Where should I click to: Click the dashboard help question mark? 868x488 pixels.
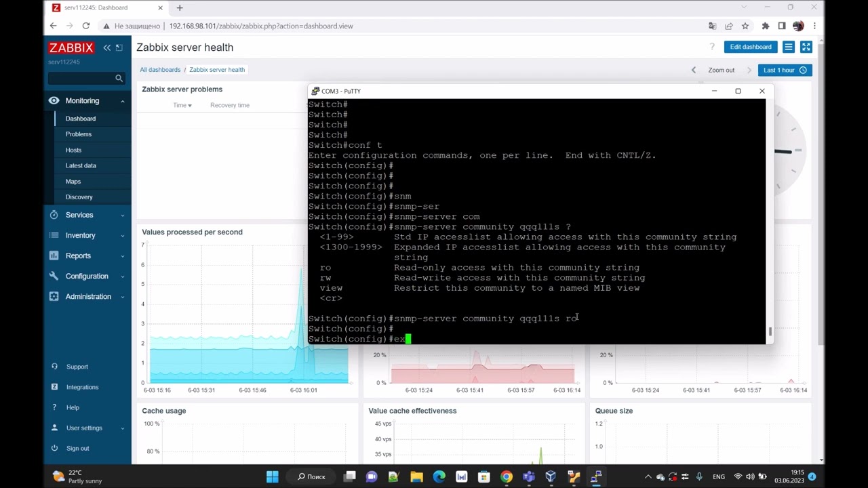(x=712, y=47)
